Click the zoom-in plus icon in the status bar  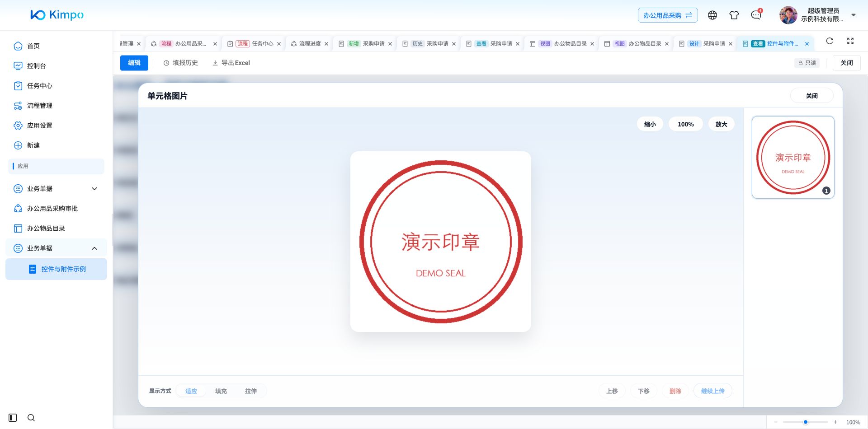pyautogui.click(x=835, y=422)
